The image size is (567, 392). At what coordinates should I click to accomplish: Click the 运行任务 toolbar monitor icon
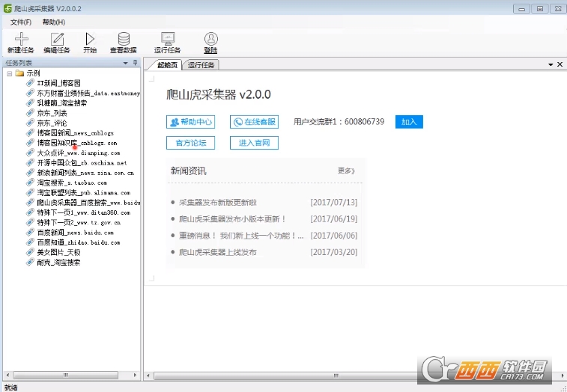point(168,39)
